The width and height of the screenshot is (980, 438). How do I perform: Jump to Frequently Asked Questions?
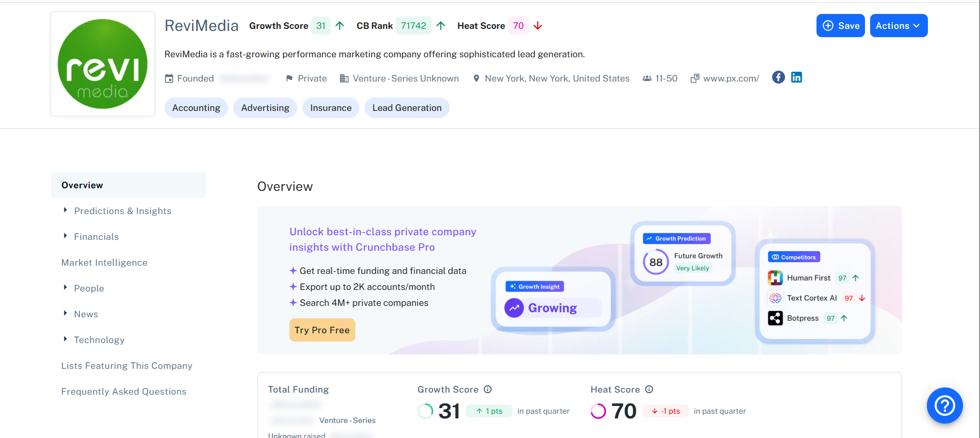[x=124, y=392]
